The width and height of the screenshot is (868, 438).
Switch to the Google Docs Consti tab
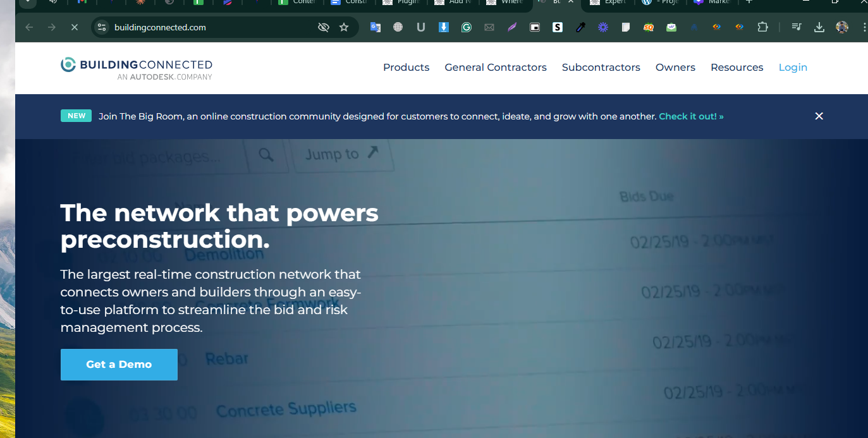(350, 3)
